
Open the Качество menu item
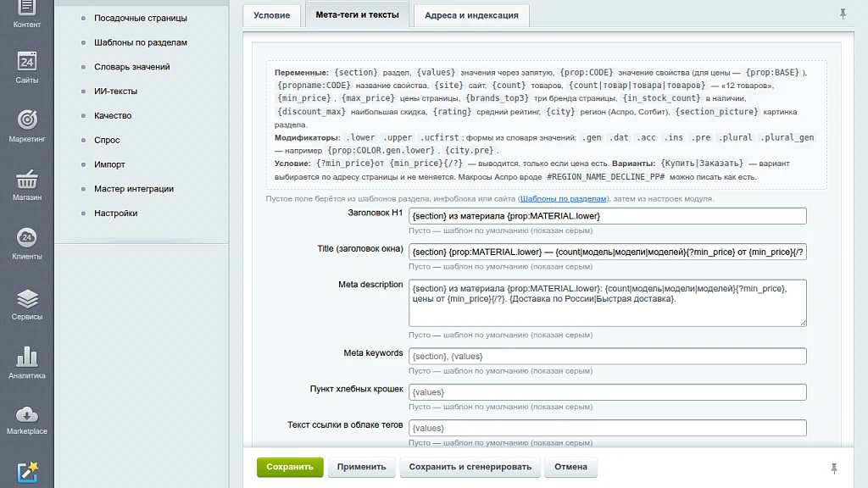click(113, 115)
